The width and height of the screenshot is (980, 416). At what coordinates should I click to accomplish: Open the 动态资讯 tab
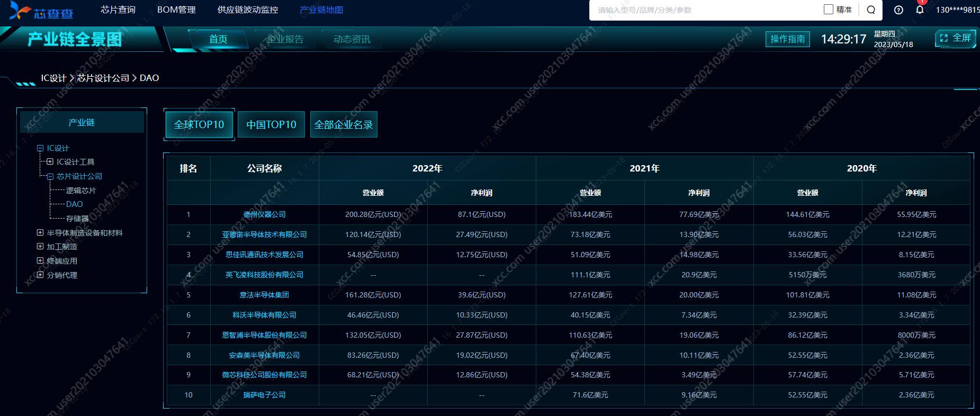pos(352,39)
